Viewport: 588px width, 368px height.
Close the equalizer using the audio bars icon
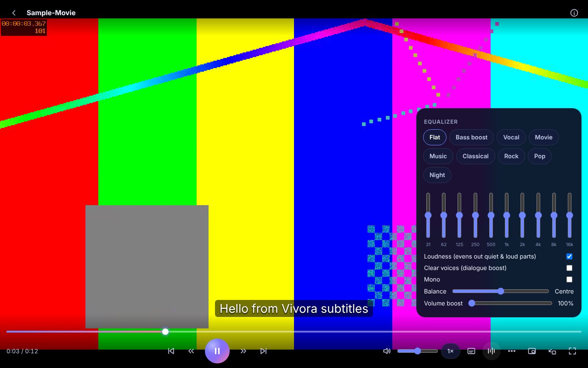491,351
